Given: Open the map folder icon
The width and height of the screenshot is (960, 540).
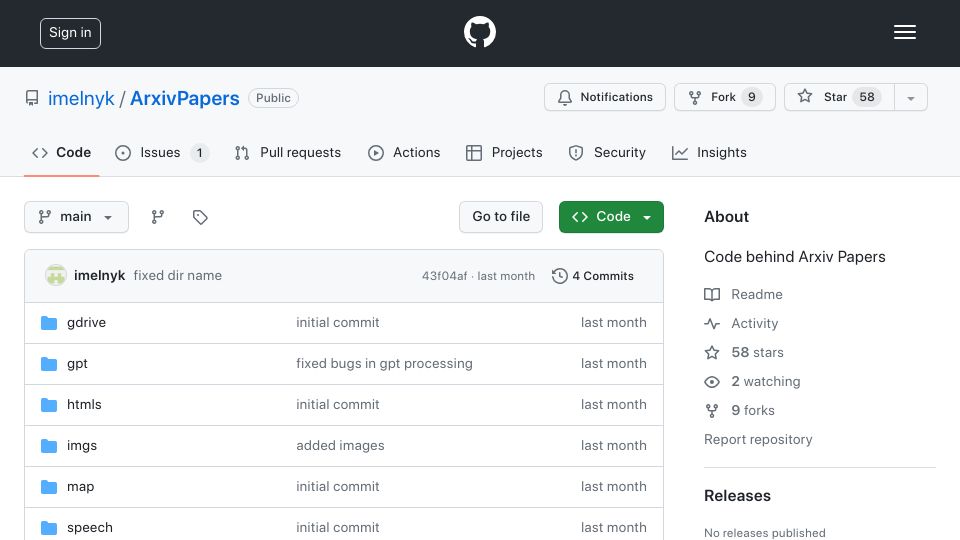Looking at the screenshot, I should click(x=49, y=487).
